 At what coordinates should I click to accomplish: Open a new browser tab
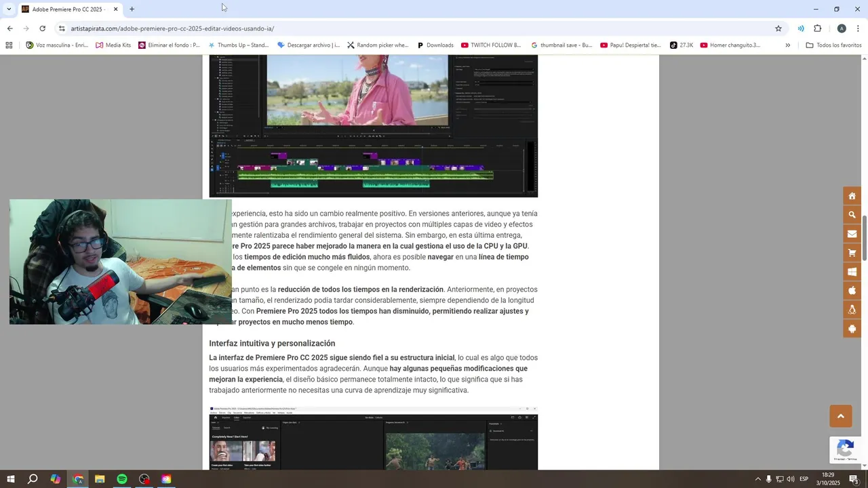pos(132,9)
